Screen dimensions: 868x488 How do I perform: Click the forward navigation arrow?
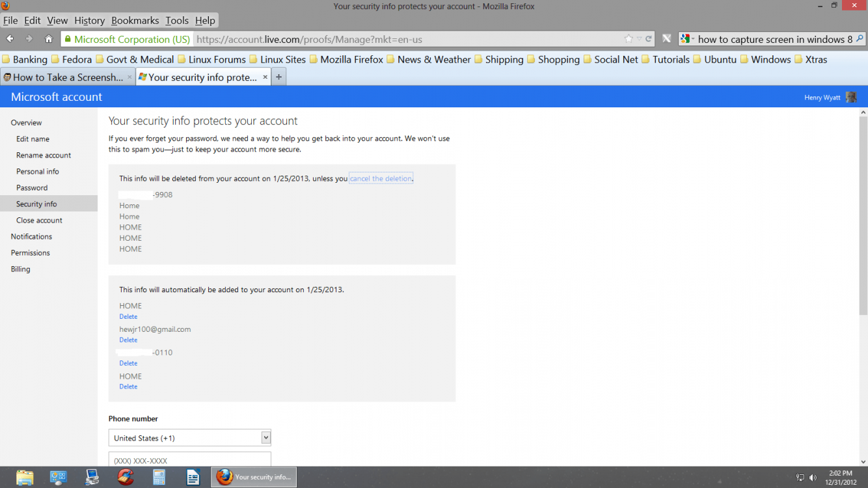[x=29, y=39]
